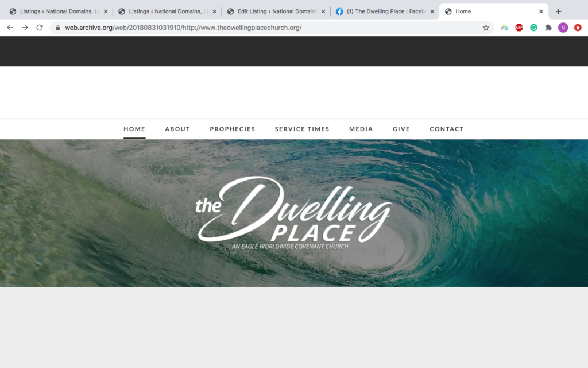The width and height of the screenshot is (588, 368).
Task: Reload the current archived page
Action: click(x=40, y=28)
